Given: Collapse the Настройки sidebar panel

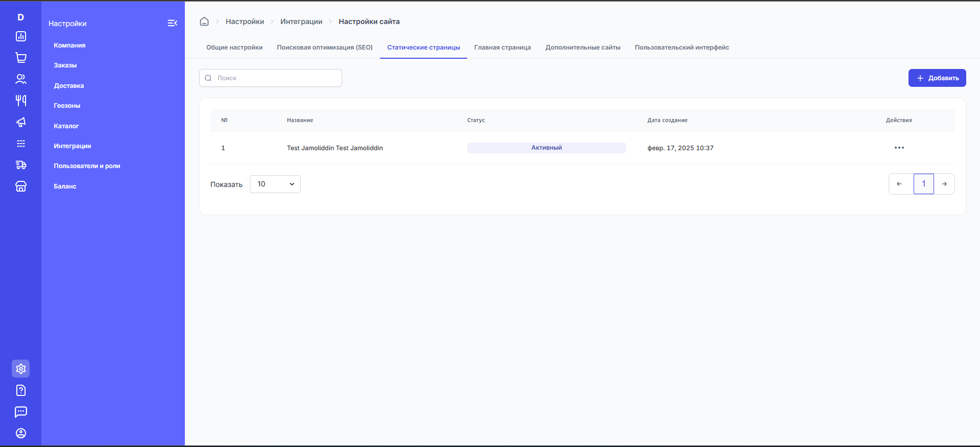Looking at the screenshot, I should click(x=172, y=23).
